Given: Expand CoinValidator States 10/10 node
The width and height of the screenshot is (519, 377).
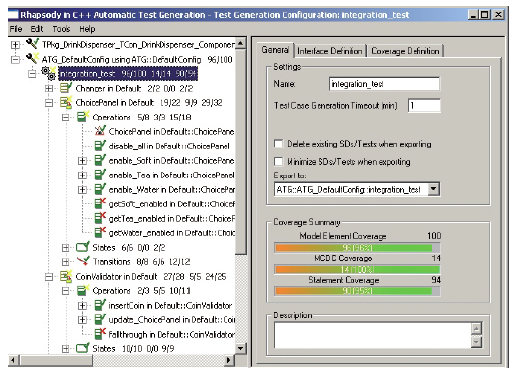Looking at the screenshot, I should 66,349.
